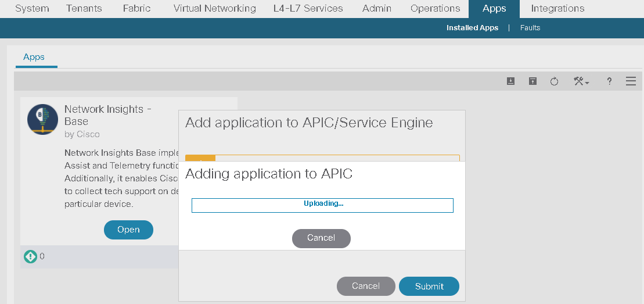
Task: Select the L4-L7 Services tab
Action: coord(308,9)
